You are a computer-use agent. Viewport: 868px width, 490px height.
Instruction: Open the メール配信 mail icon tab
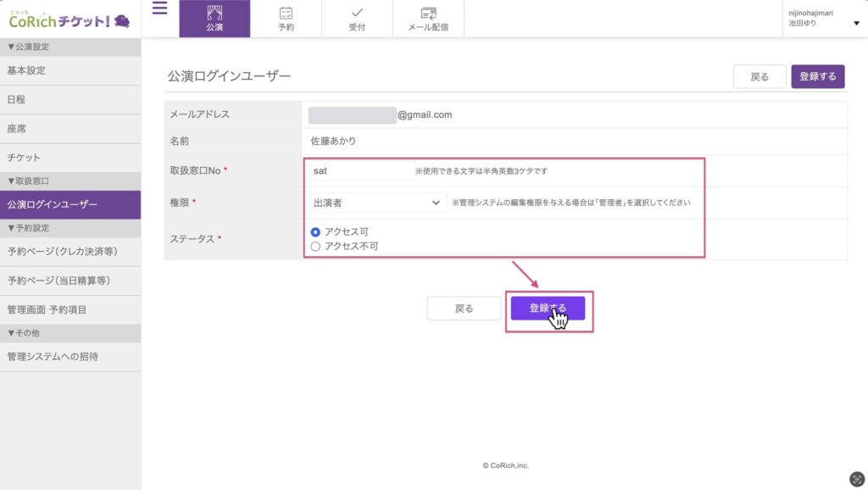pyautogui.click(x=428, y=19)
